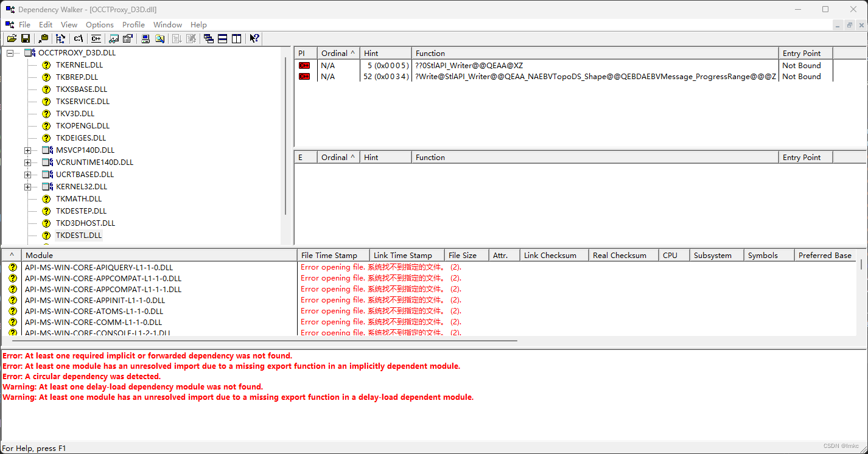868x454 pixels.
Task: Save session using the floppy disk icon
Action: click(26, 38)
